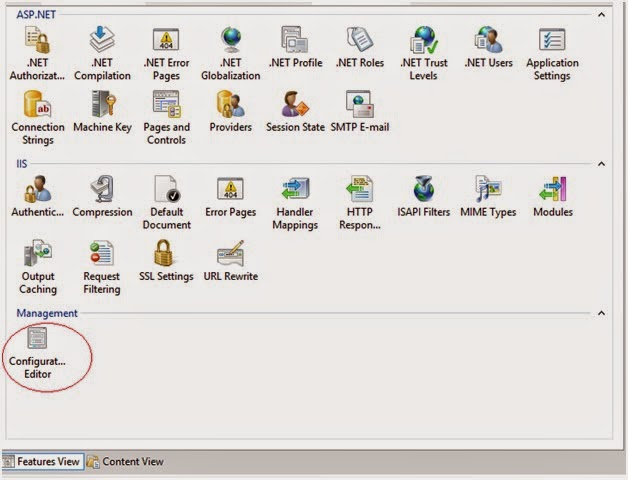The height and width of the screenshot is (480, 628).
Task: Collapse the IIS group
Action: click(x=601, y=164)
